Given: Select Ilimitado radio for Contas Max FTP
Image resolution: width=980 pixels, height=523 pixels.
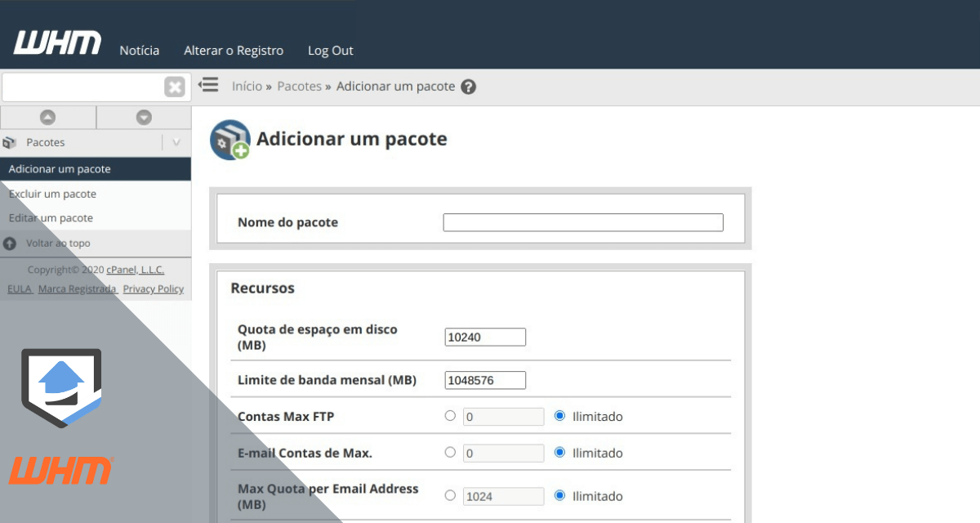Looking at the screenshot, I should pos(559,416).
